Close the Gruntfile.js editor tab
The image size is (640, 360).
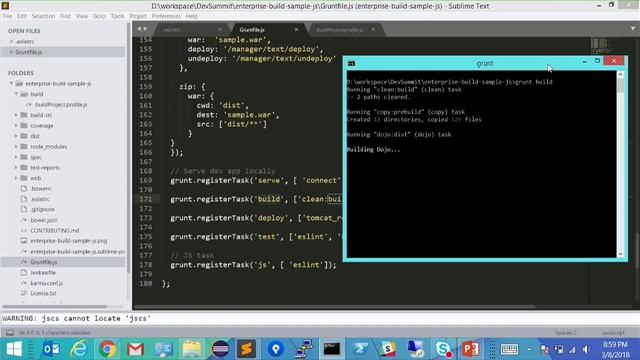tap(296, 30)
